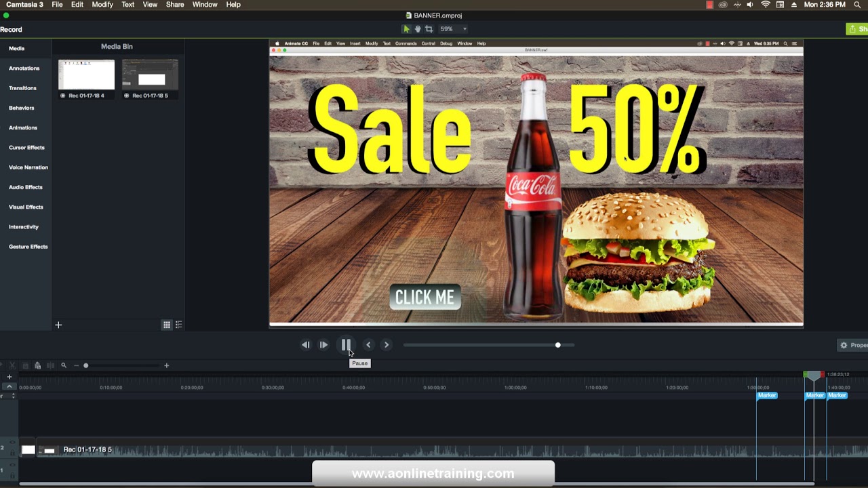The image size is (868, 488).
Task: Open the Gesture Effects tab
Action: point(28,247)
